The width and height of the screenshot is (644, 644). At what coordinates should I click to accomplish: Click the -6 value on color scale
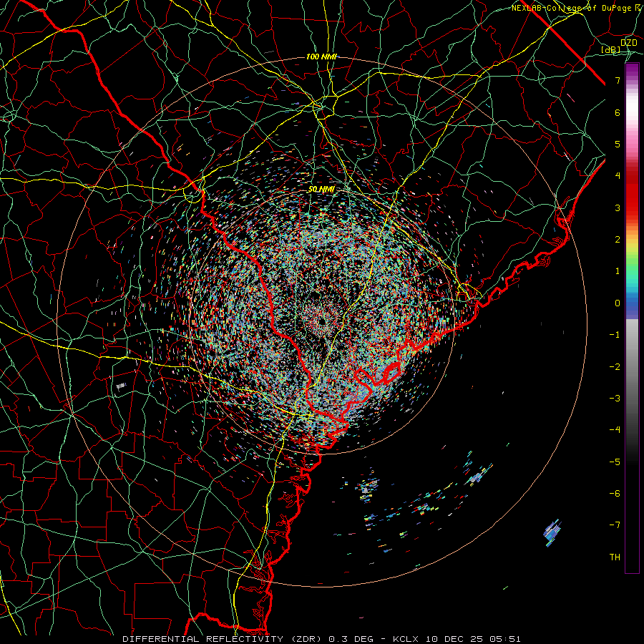point(615,494)
